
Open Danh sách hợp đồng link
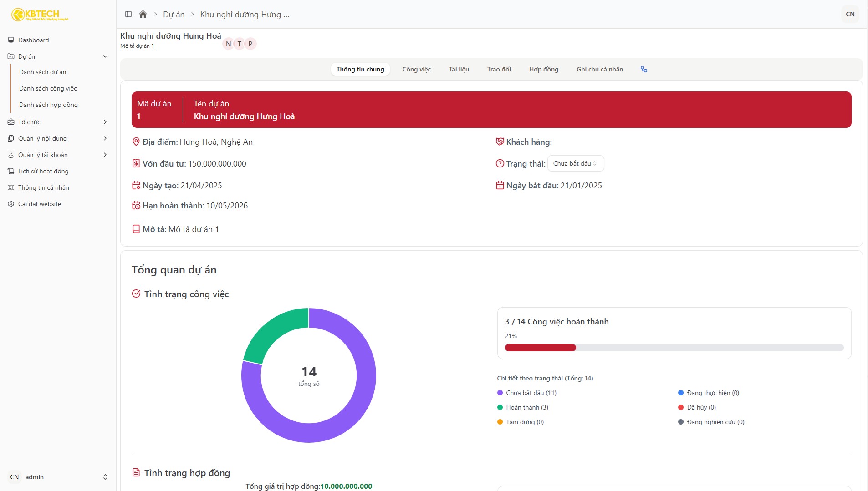[48, 105]
